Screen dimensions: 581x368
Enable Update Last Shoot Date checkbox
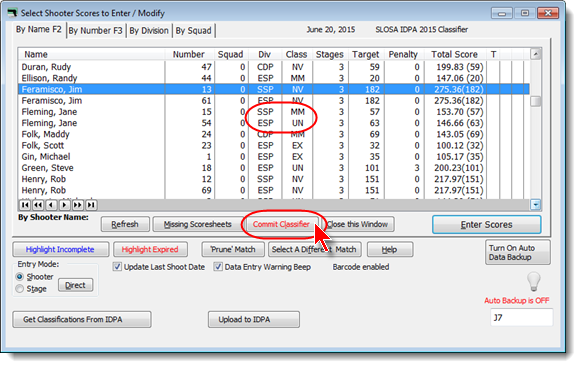tap(117, 267)
